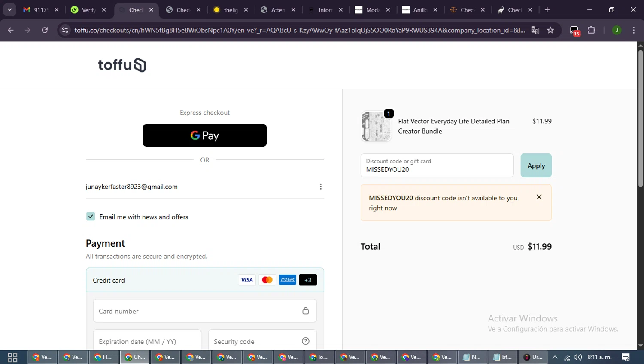Switch to the Atten tab

[273, 10]
